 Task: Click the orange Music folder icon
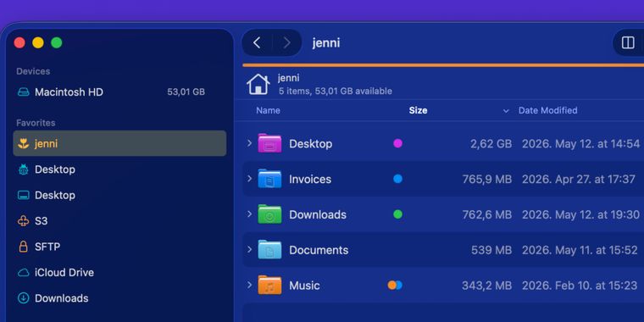(269, 285)
